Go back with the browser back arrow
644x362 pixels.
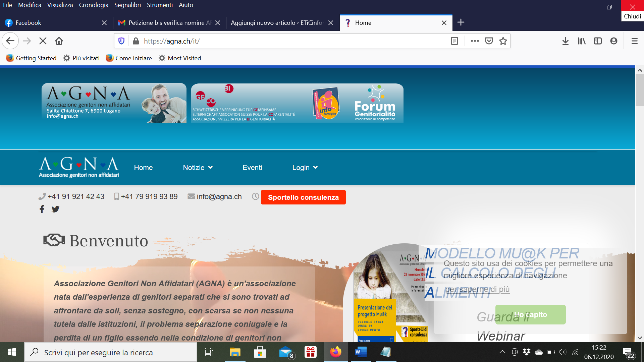(x=10, y=41)
